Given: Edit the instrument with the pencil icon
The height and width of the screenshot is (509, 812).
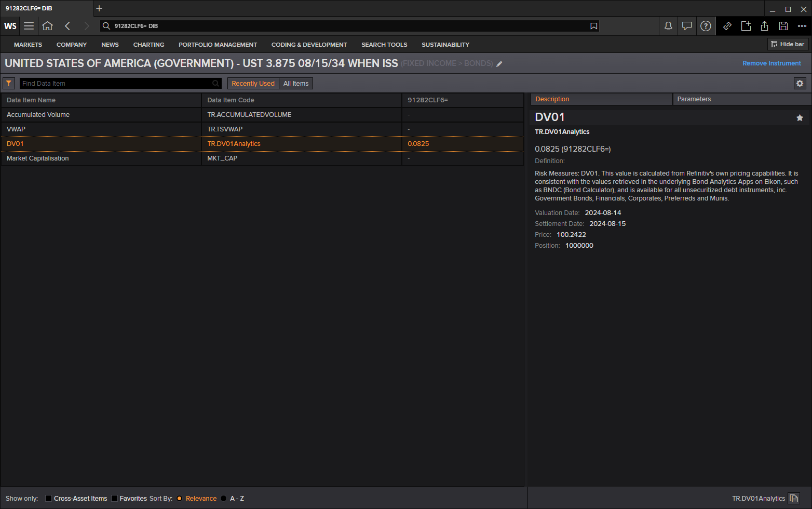Looking at the screenshot, I should (499, 64).
